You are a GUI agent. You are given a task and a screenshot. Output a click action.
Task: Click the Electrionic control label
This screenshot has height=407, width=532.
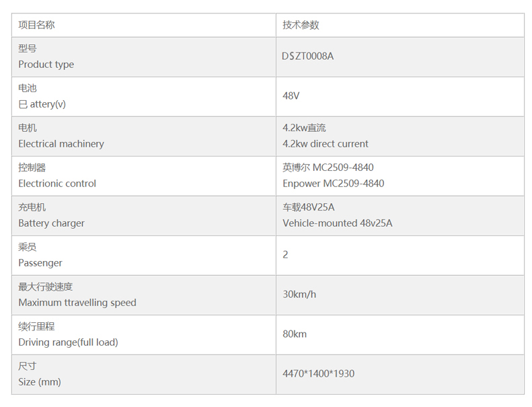click(57, 184)
